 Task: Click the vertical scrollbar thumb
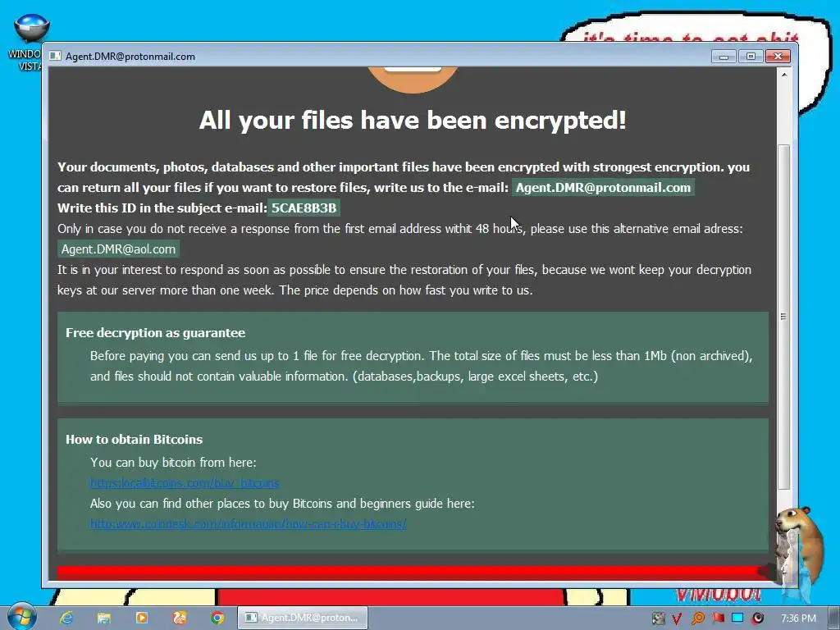(x=783, y=316)
